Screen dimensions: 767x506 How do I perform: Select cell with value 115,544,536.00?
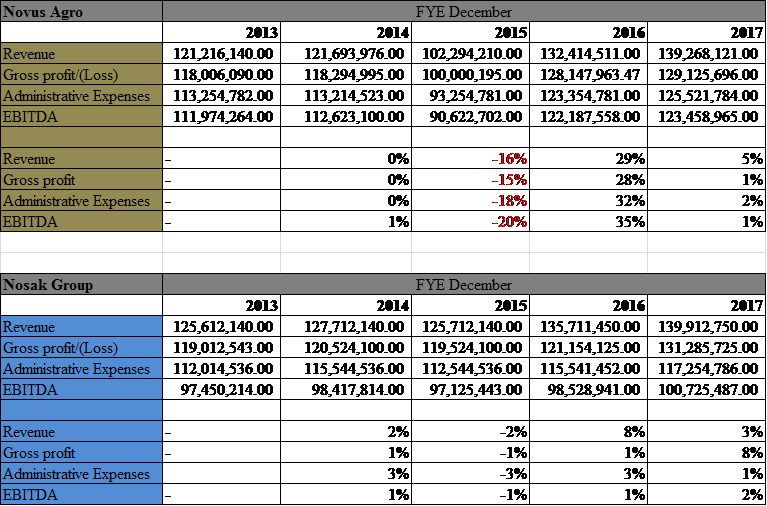(x=346, y=368)
